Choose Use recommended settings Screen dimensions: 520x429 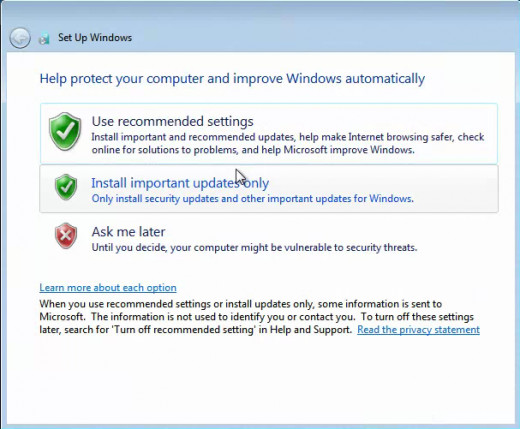click(269, 134)
